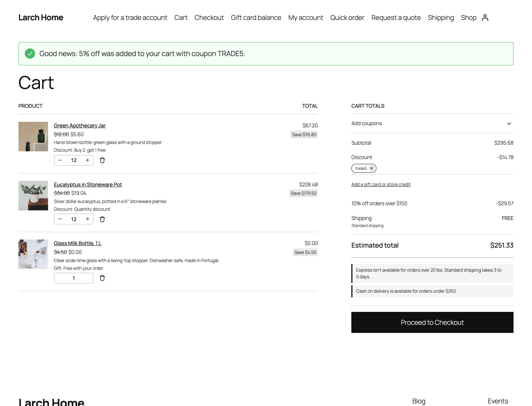Remove the trade5 coupon with its x
Image resolution: width=532 pixels, height=406 pixels.
point(372,168)
